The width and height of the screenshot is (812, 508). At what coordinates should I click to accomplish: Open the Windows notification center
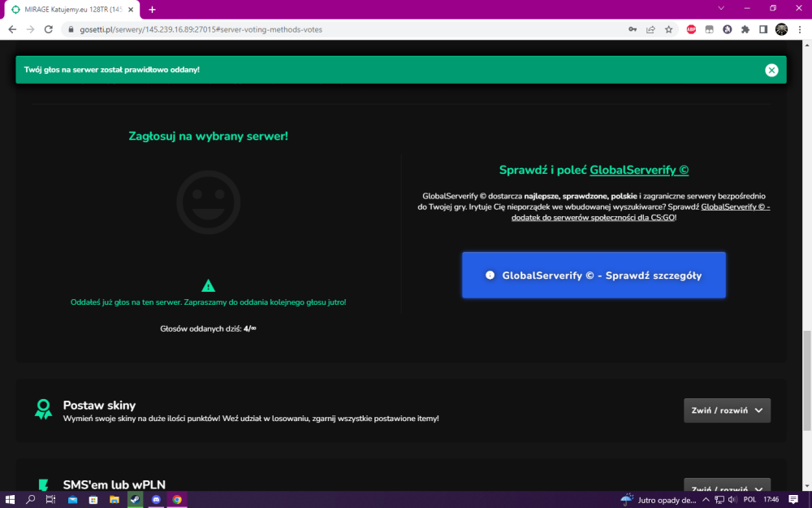[793, 500]
